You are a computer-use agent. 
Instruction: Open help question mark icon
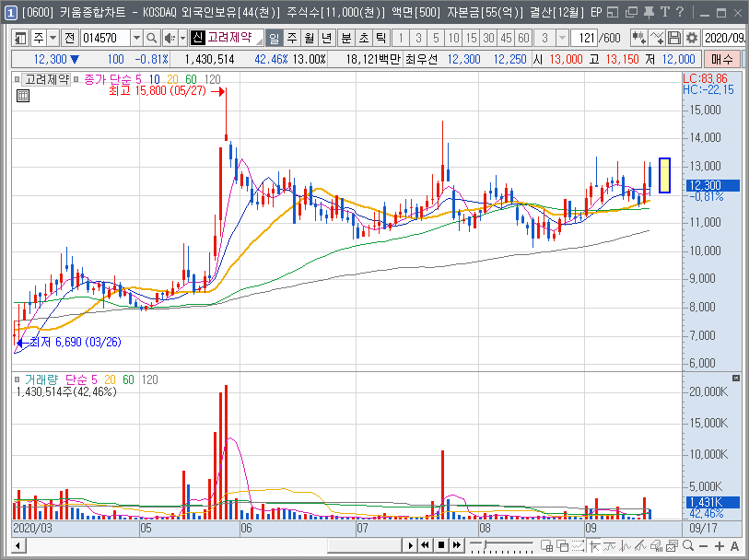click(680, 12)
